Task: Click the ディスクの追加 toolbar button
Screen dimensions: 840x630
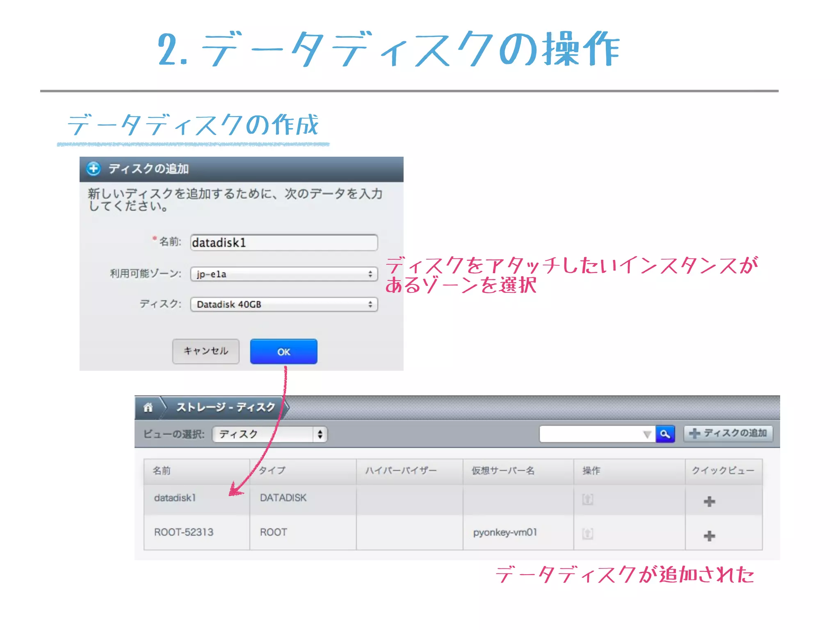Action: (x=728, y=434)
